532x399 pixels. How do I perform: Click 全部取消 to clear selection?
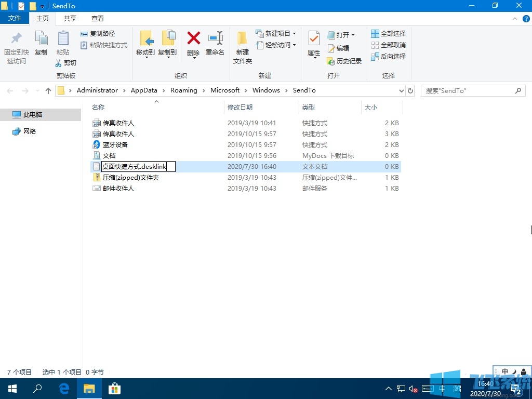point(389,45)
